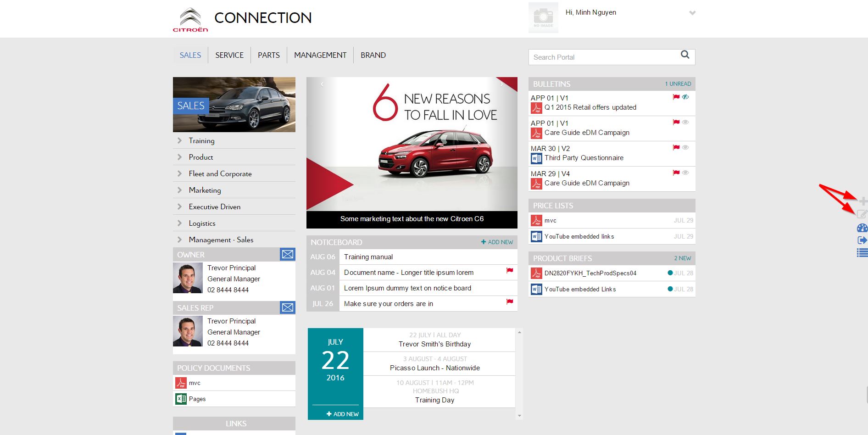Expand the Fleet and Corporate section
Image resolution: width=868 pixels, height=435 pixels.
tap(220, 173)
